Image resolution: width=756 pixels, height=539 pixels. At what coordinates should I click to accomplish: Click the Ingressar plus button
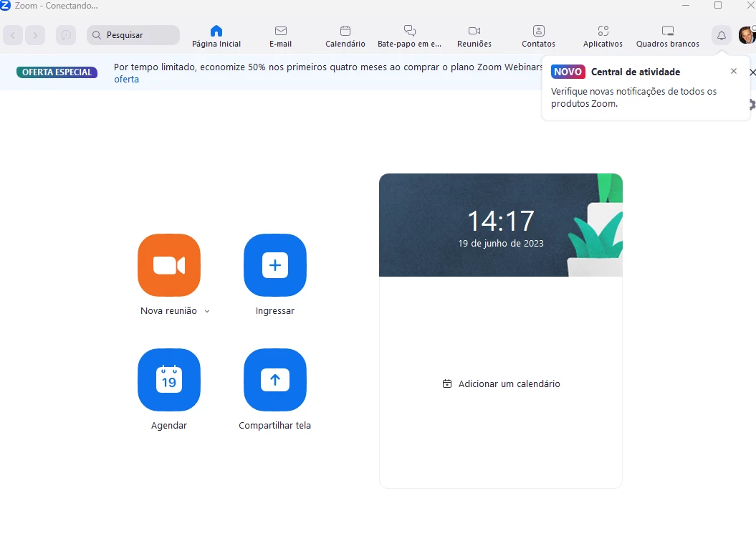pos(275,265)
